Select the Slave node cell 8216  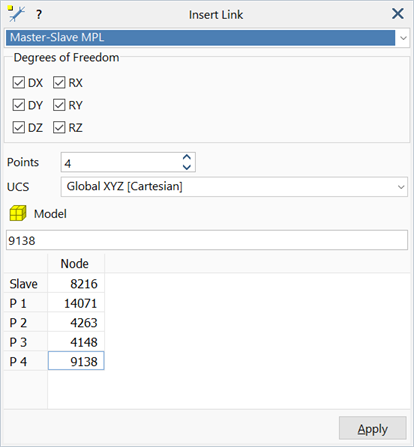click(x=76, y=284)
